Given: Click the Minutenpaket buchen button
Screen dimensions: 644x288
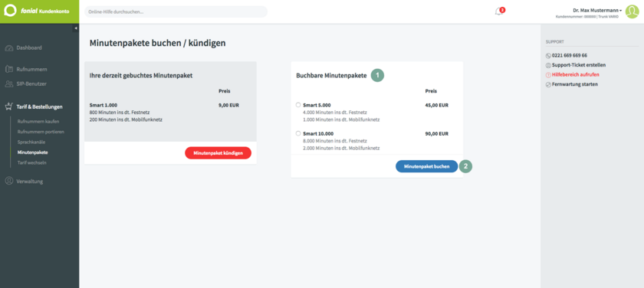Looking at the screenshot, I should 427,166.
